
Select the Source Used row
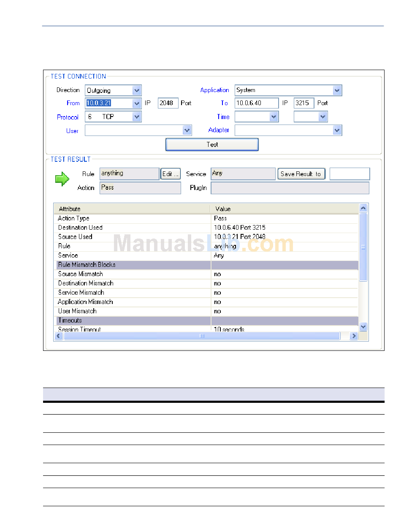click(x=206, y=237)
